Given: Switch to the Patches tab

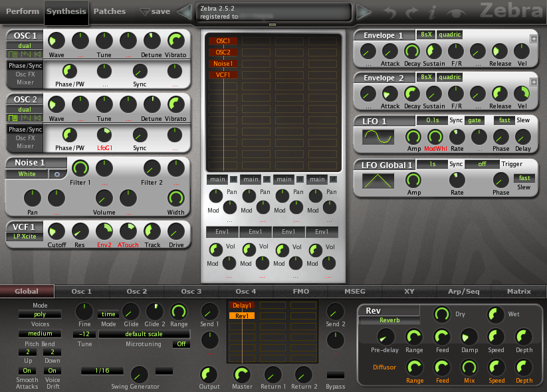Looking at the screenshot, I should 109,11.
